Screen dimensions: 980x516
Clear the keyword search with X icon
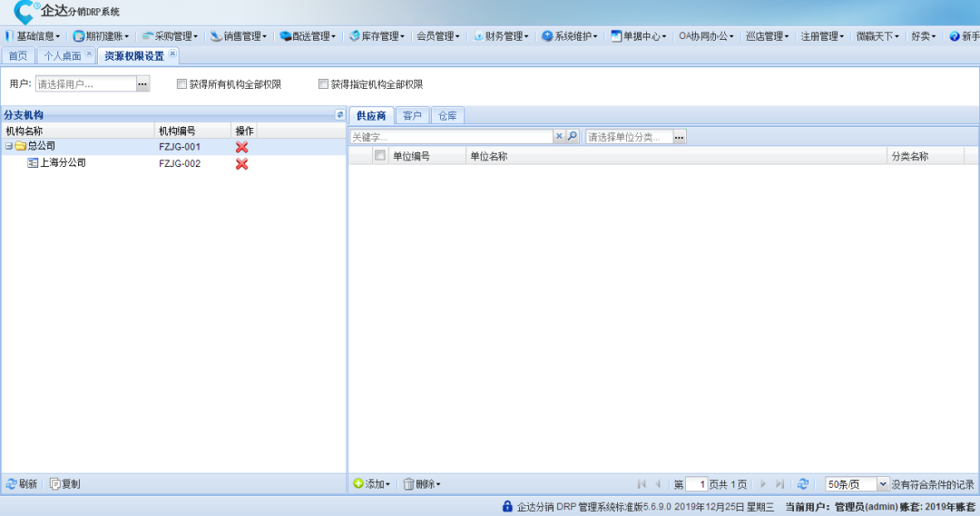[x=559, y=136]
